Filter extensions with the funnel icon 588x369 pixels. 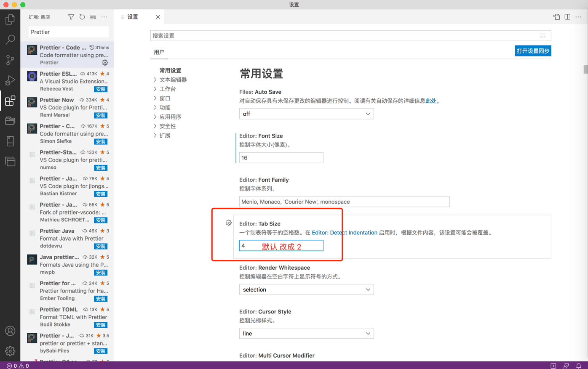coord(71,17)
